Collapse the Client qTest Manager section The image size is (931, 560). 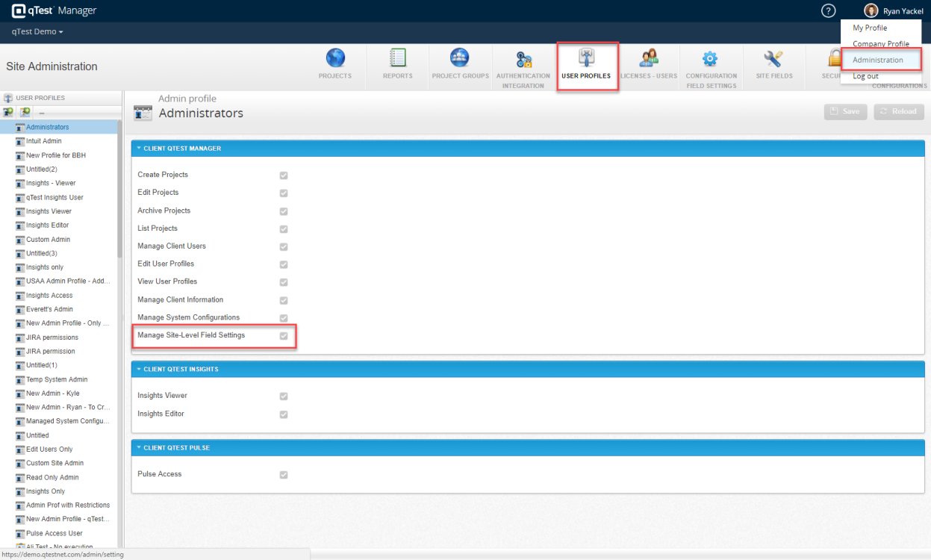click(x=139, y=149)
